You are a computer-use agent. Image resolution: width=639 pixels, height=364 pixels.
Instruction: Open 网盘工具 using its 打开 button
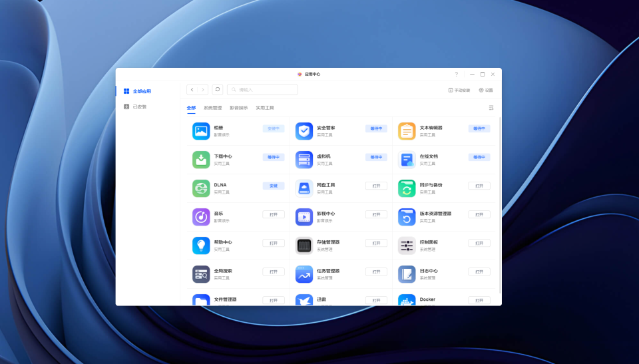point(376,186)
